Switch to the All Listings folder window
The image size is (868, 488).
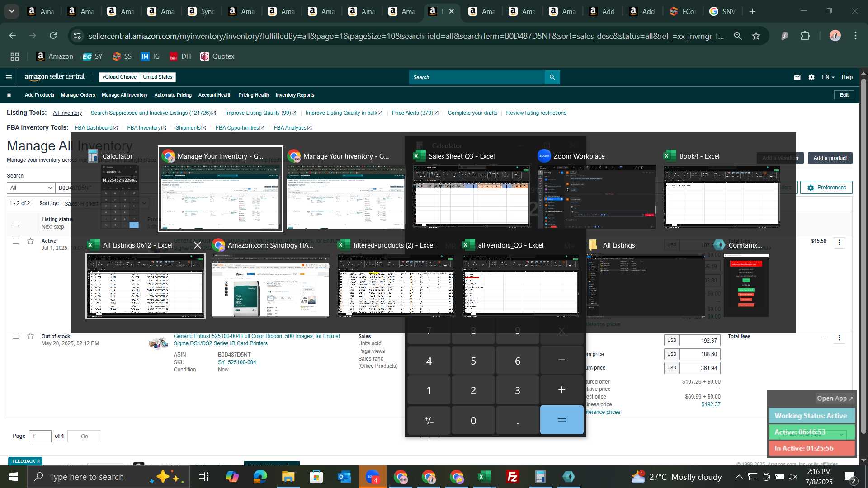[646, 286]
